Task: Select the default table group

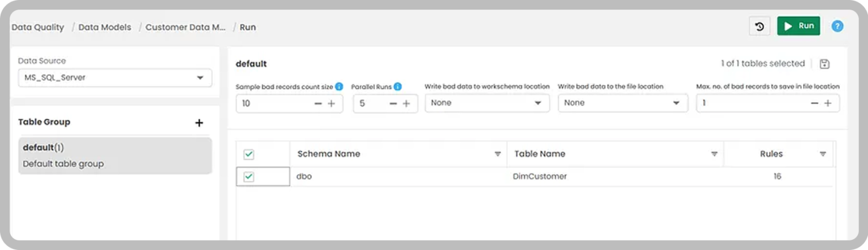Action: [x=115, y=156]
